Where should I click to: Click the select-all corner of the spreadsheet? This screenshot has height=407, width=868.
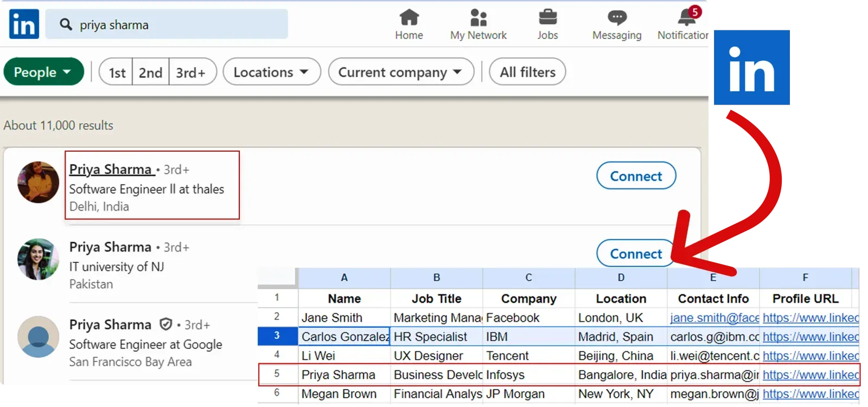tap(277, 277)
